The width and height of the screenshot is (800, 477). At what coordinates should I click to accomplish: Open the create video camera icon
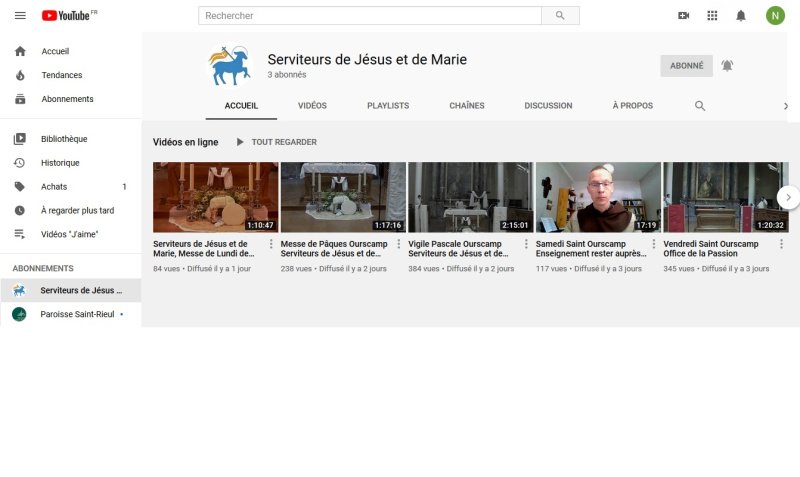[x=684, y=16]
